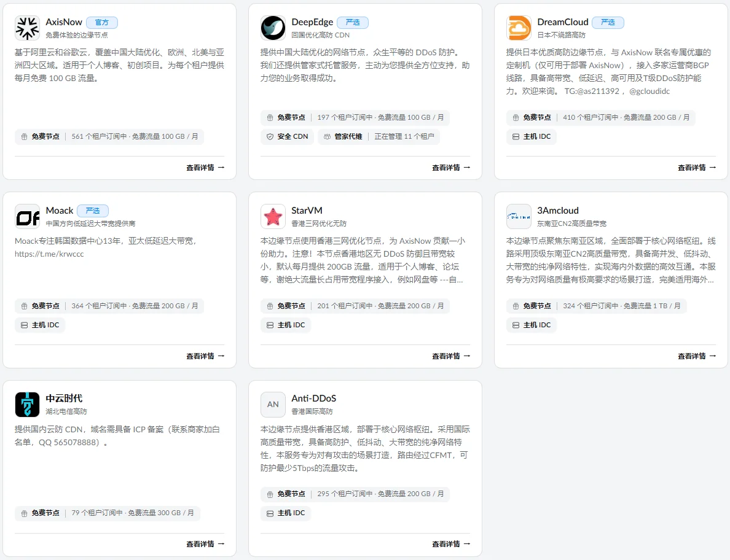Open 查看详情 for 3Amcloud
730x560 pixels.
(697, 356)
